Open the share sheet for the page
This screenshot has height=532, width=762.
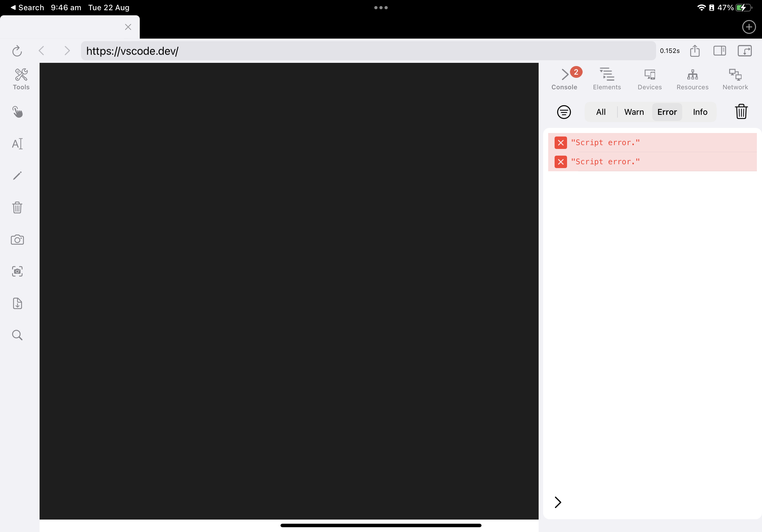[x=695, y=51]
